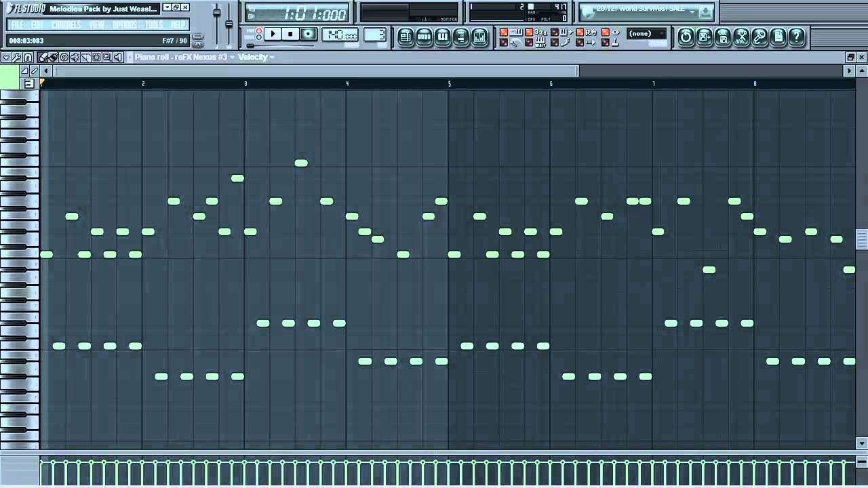This screenshot has height=488, width=868.
Task: Click the download icon in news panel
Action: [705, 12]
